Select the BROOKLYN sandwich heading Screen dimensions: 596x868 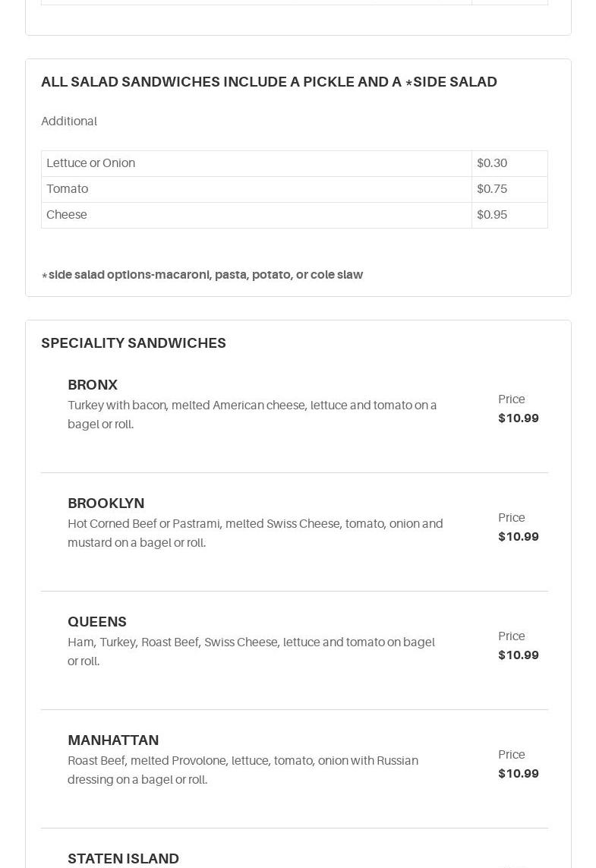(x=106, y=503)
